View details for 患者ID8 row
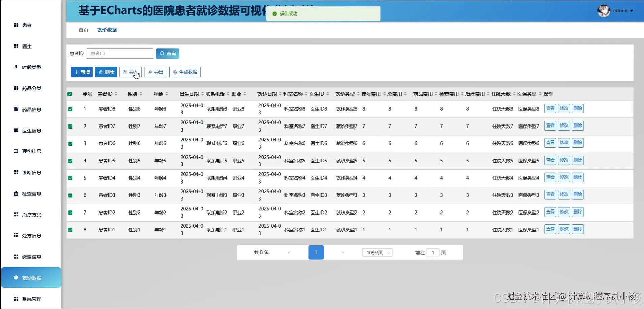The height and width of the screenshot is (309, 644). point(550,109)
